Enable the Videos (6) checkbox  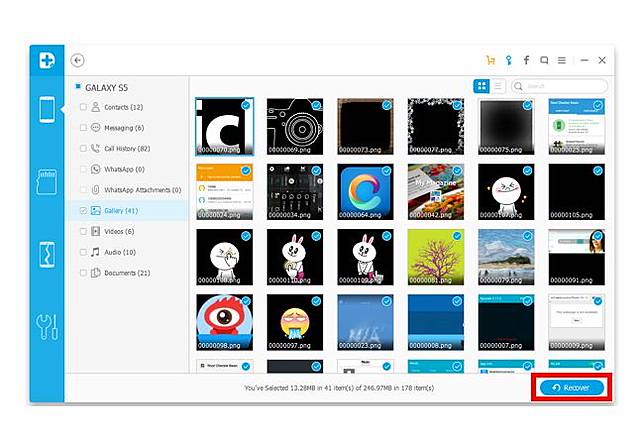[x=83, y=231]
